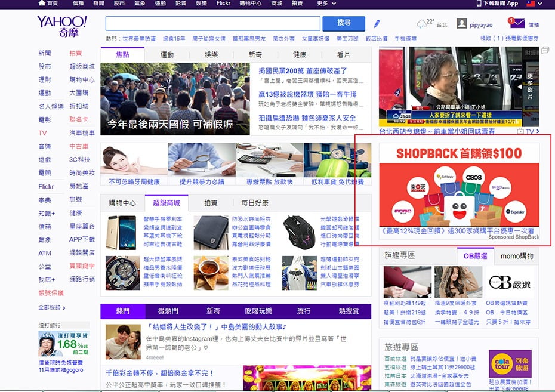Switch to the 看片 news tab
This screenshot has width=555, height=392.
(x=343, y=54)
